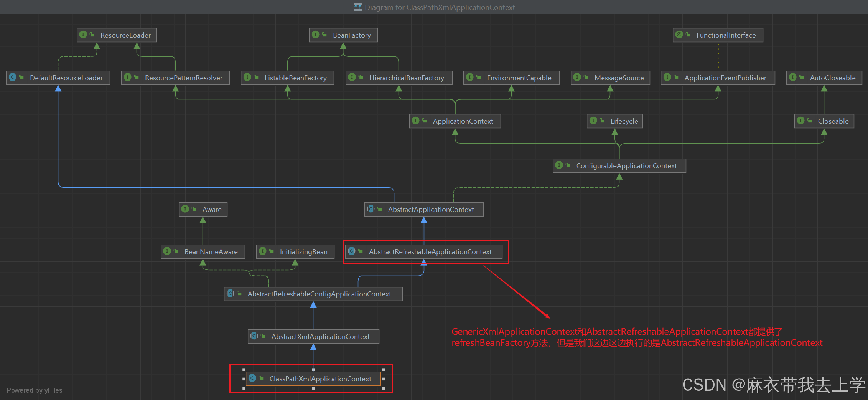Select the FunctionalInterface label text
The width and height of the screenshot is (868, 400).
click(726, 35)
